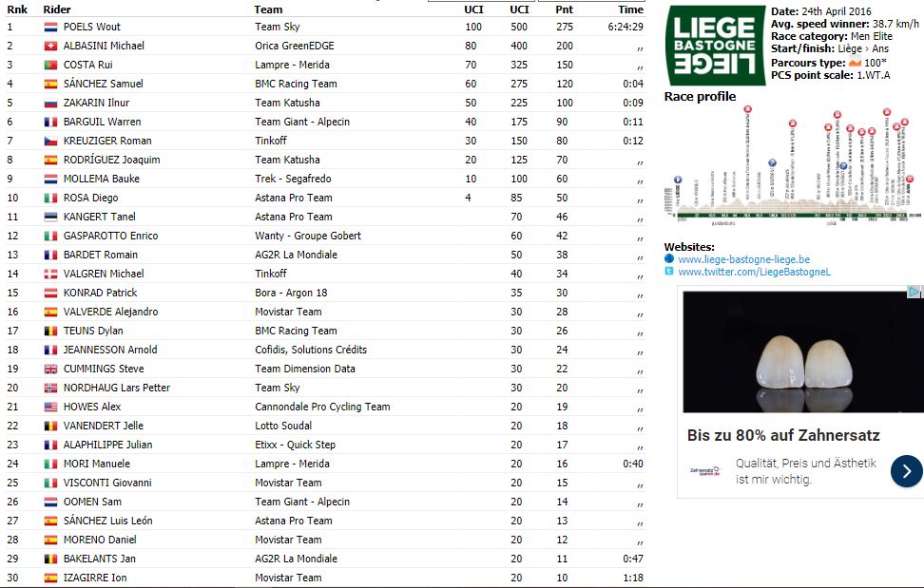Open rider VALVERDE Alejandro's profile
924x588 pixels.
111,312
